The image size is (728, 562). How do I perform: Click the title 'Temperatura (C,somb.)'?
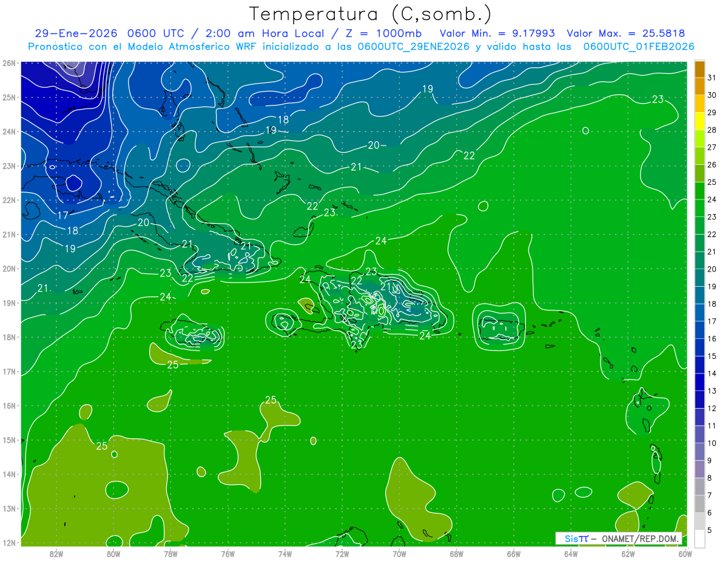370,14
